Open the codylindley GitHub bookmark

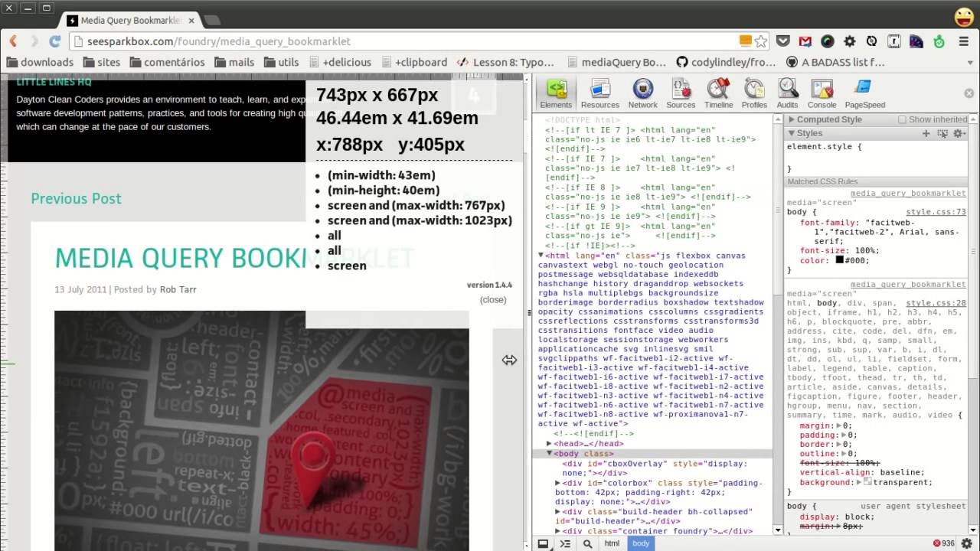point(726,62)
